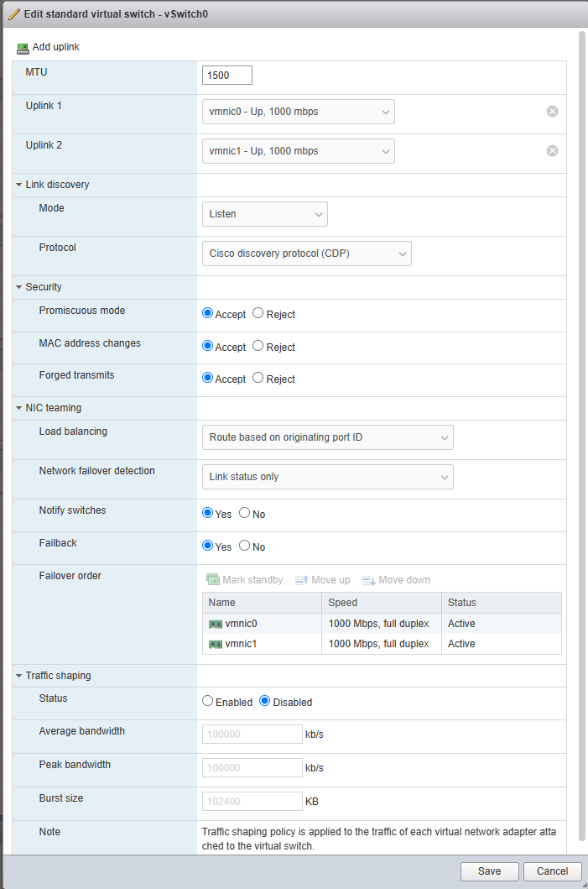Screen dimensions: 588x889
Task: Click the Move down icon
Action: point(368,580)
